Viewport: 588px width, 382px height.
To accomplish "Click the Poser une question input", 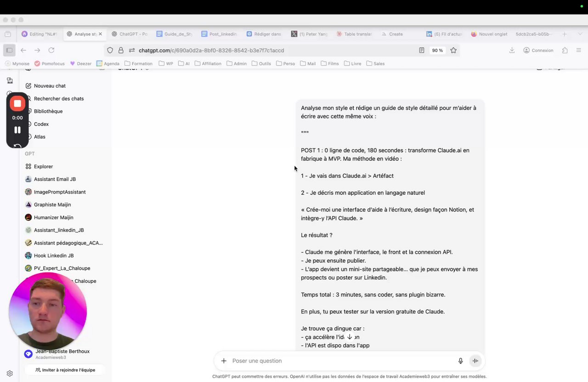I will [342, 361].
